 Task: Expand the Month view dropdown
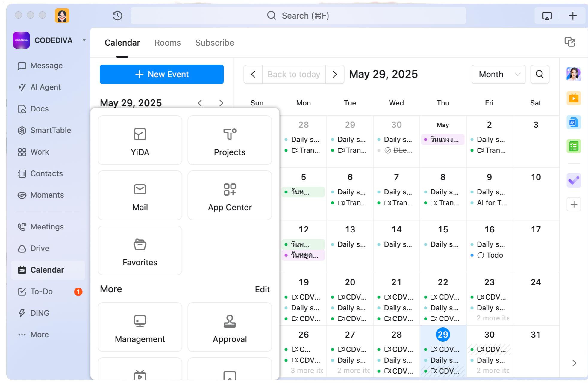tap(498, 74)
